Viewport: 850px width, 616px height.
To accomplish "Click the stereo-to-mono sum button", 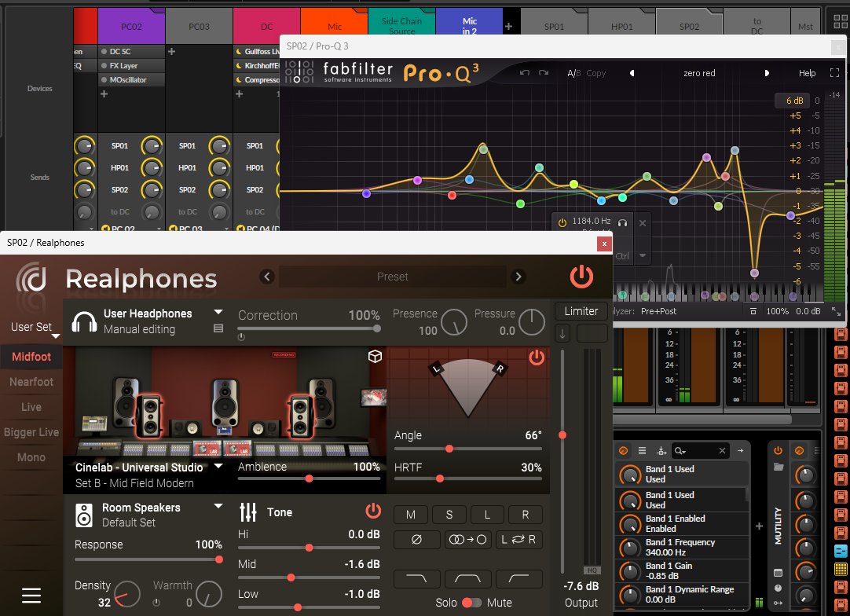I will (x=467, y=540).
